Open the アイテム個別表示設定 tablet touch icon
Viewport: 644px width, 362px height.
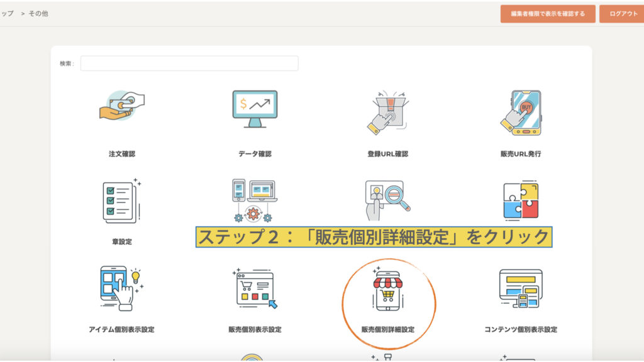point(120,288)
